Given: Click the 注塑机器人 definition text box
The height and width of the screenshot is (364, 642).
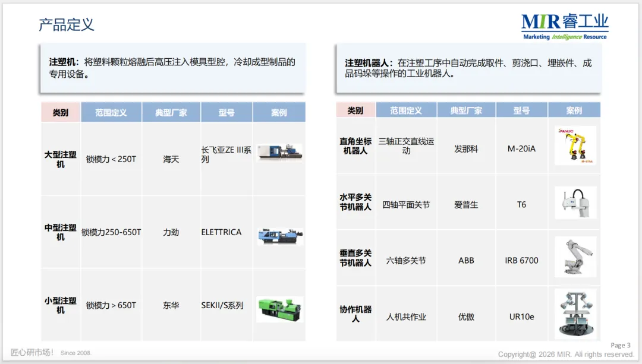Looking at the screenshot, I should [469, 68].
